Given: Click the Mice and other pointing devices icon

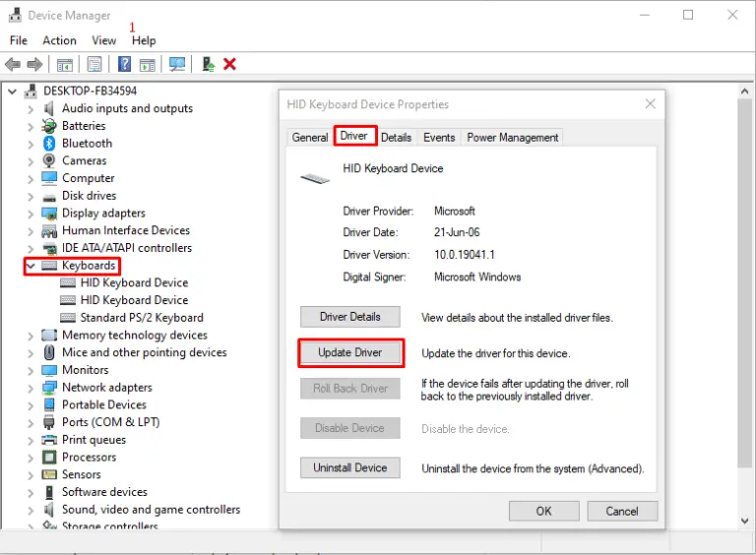Looking at the screenshot, I should tap(49, 352).
